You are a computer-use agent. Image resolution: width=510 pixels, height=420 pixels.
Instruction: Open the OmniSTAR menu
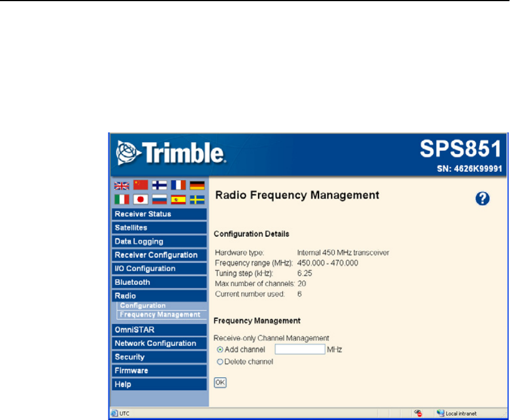[x=159, y=330]
